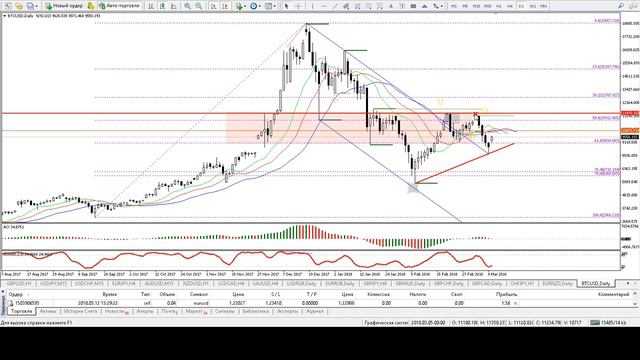Select the crosshair tool
Viewport: 640px width, 360px height.
click(x=298, y=6)
